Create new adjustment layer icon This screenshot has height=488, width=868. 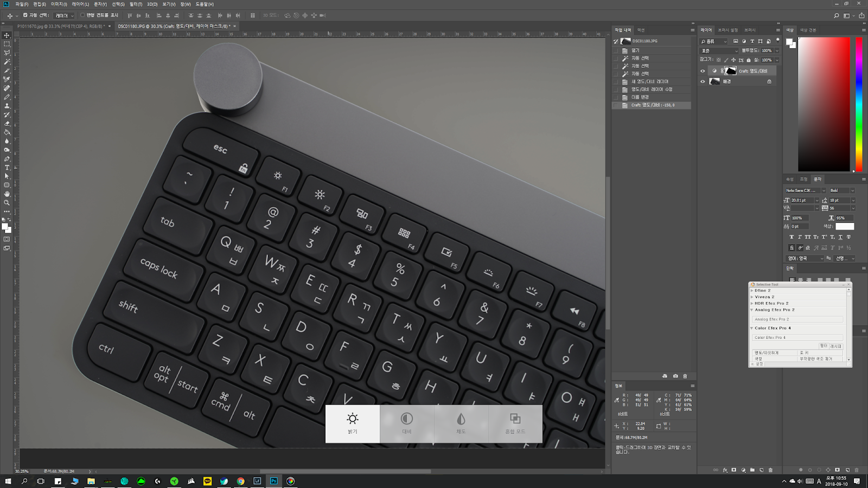click(743, 470)
